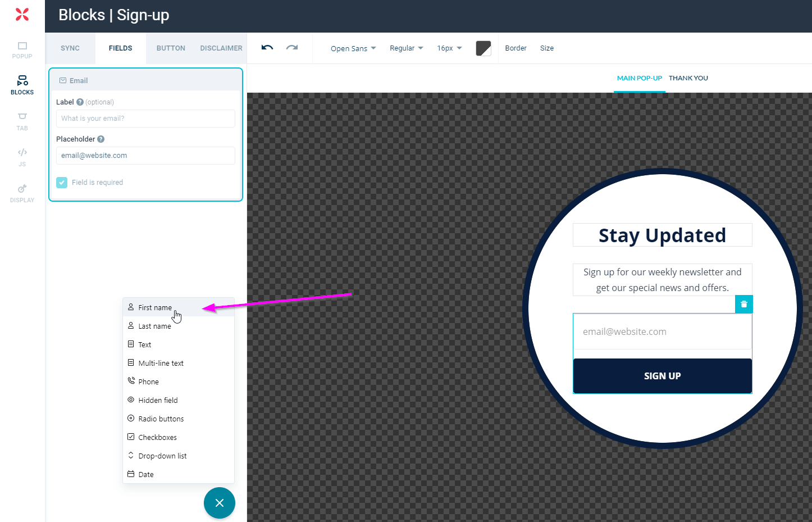Open the Open Sans font dropdown

click(x=353, y=48)
